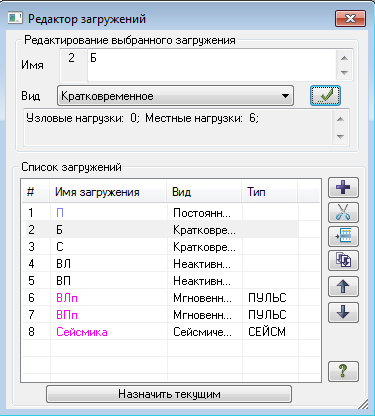
Task: Click the Тип column header
Action: 269,192
